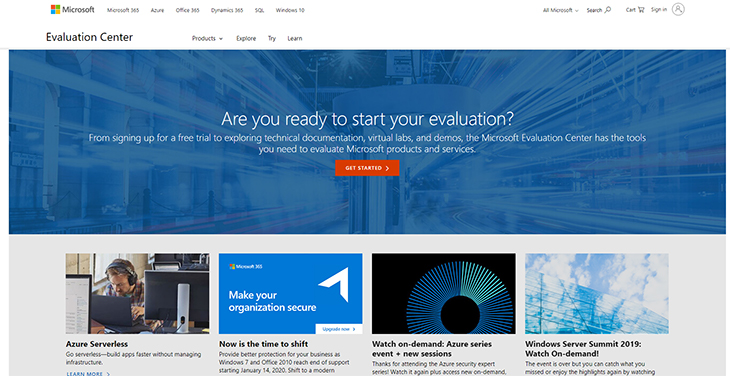Screen dimensions: 730x376
Task: Click the Evaluation Center title
Action: click(89, 37)
